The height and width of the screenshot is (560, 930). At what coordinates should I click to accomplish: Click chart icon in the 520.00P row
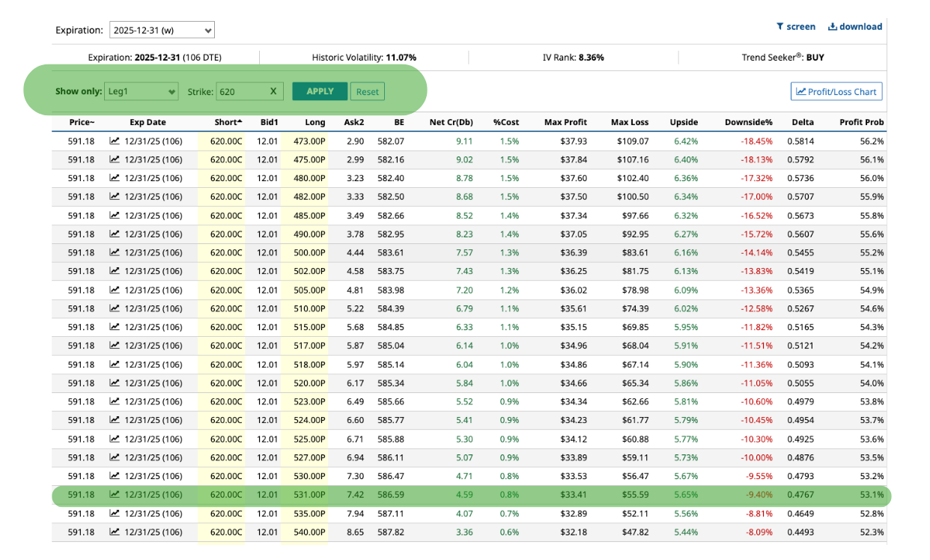tap(115, 383)
